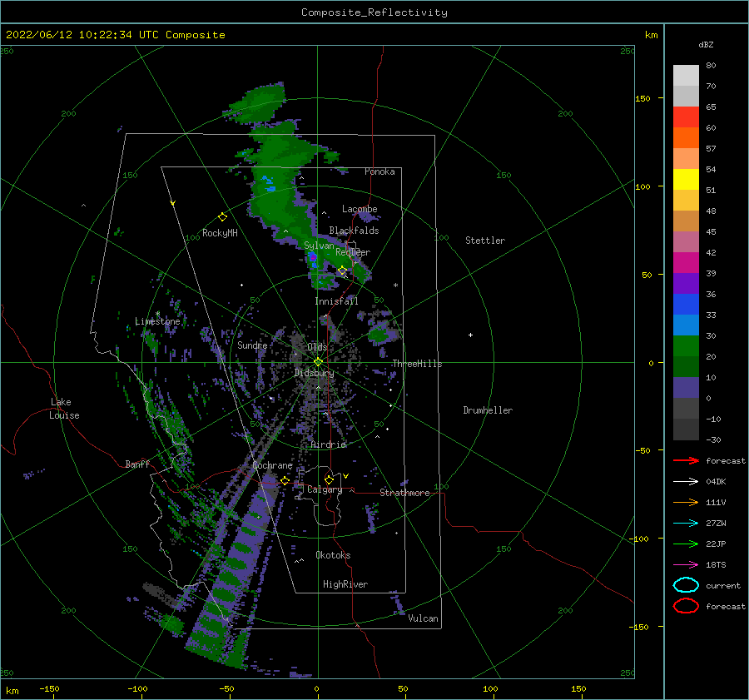
Task: Click the Airdrie town label
Action: pyautogui.click(x=328, y=444)
